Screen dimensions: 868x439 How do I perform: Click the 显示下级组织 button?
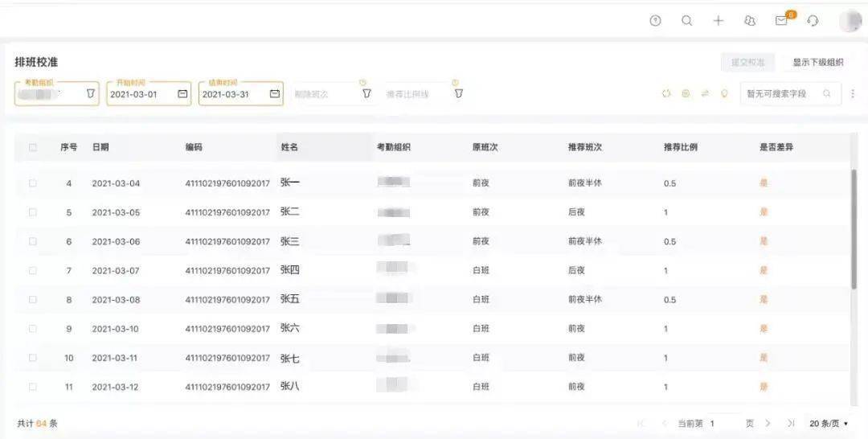point(817,62)
